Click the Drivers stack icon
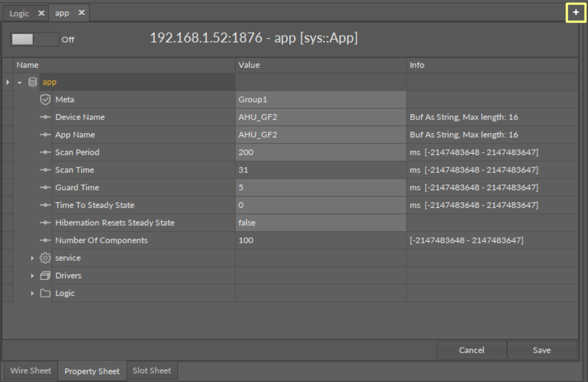This screenshot has height=382, width=588. [46, 276]
